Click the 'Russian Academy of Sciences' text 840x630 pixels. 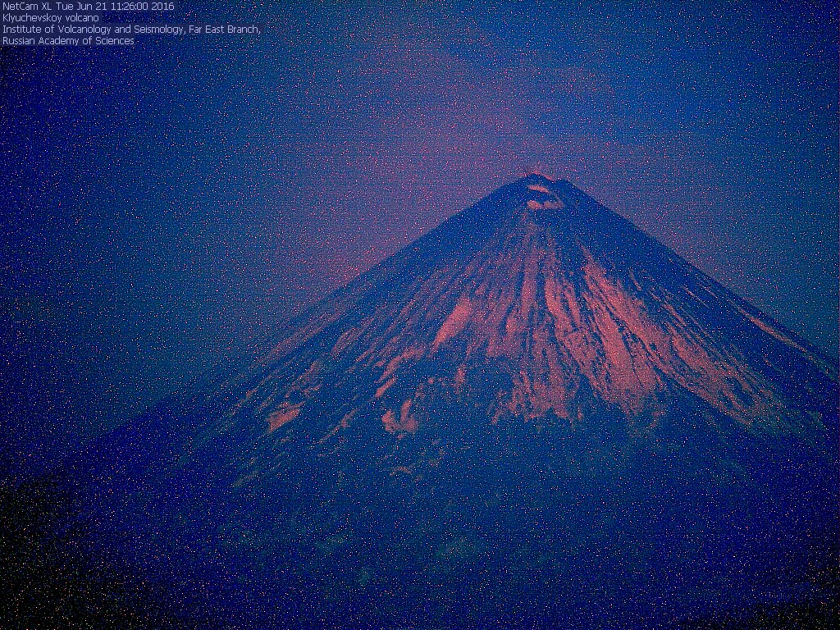[69, 41]
